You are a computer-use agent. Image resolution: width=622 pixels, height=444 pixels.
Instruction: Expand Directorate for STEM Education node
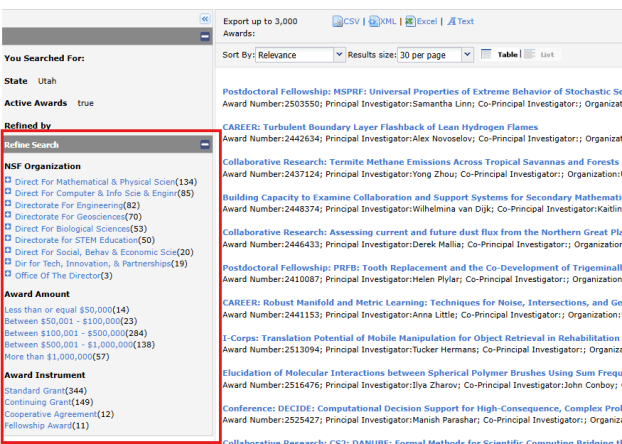(x=8, y=238)
